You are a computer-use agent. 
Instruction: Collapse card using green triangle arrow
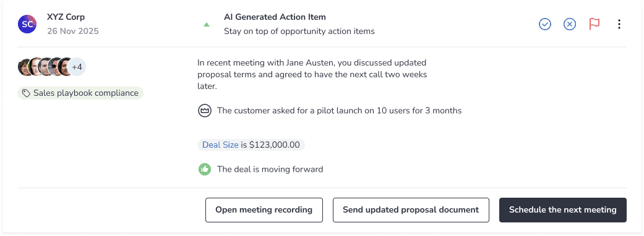207,25
